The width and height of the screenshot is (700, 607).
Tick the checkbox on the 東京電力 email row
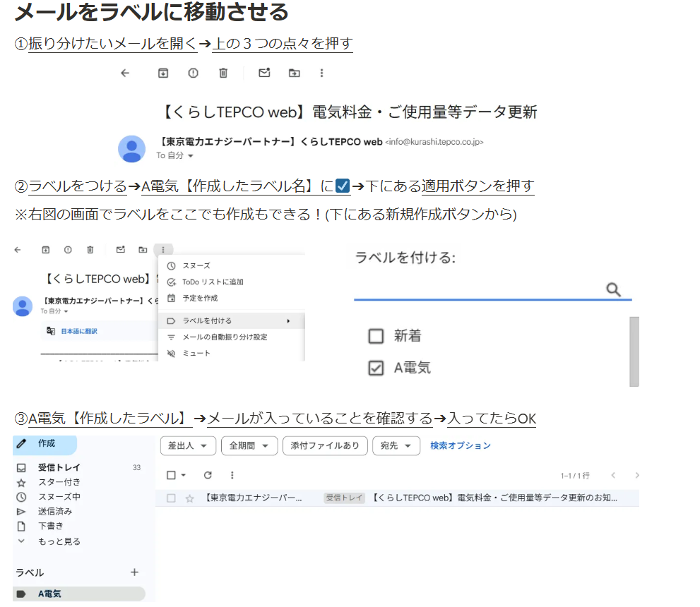coord(171,498)
